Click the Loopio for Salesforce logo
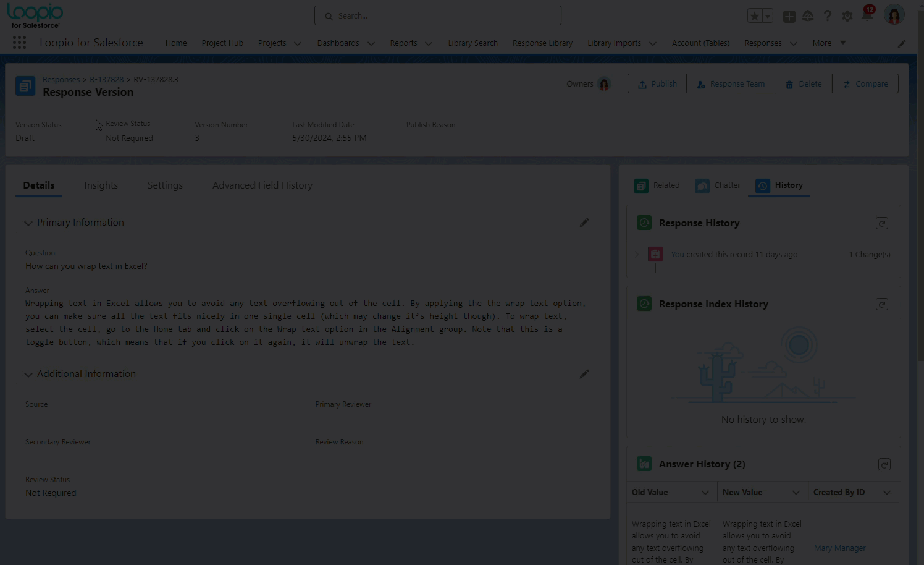Viewport: 924px width, 565px height. [x=35, y=16]
